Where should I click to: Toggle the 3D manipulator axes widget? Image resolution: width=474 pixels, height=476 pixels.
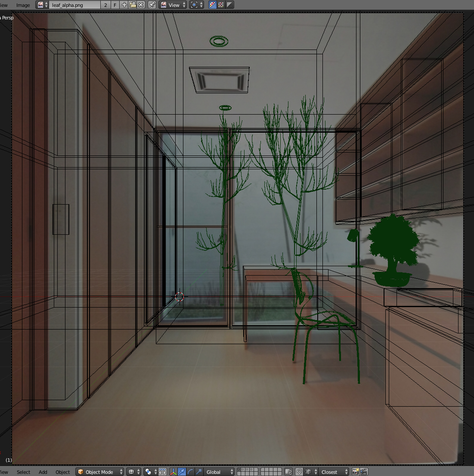pyautogui.click(x=173, y=472)
